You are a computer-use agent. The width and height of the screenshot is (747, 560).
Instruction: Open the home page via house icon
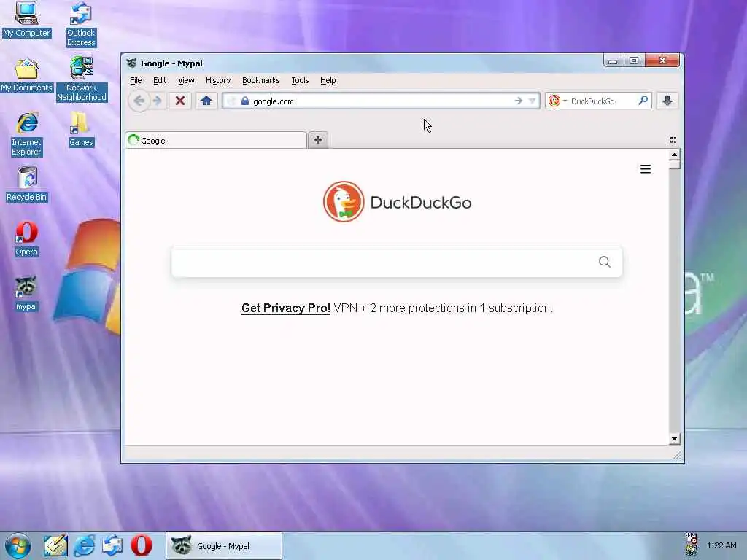pos(206,101)
